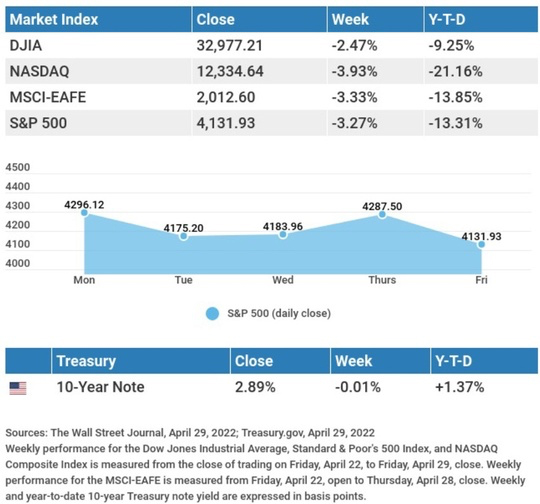Click the US flag icon
Image resolution: width=540 pixels, height=504 pixels.
tap(18, 388)
